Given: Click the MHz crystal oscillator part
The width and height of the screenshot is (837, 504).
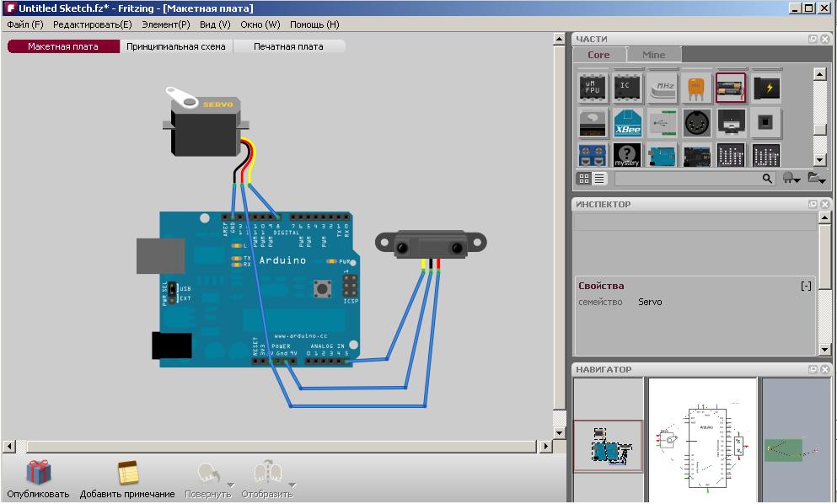Looking at the screenshot, I should click(x=662, y=87).
